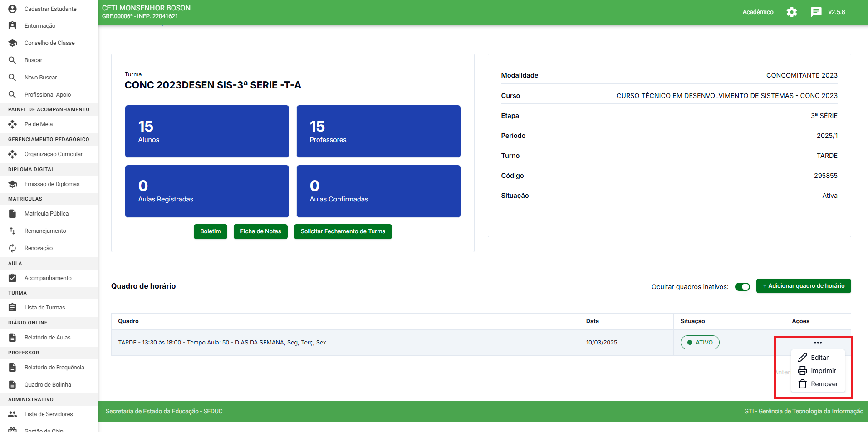Viewport: 868px width, 432px height.
Task: Go to Organização Curricular
Action: tap(53, 154)
